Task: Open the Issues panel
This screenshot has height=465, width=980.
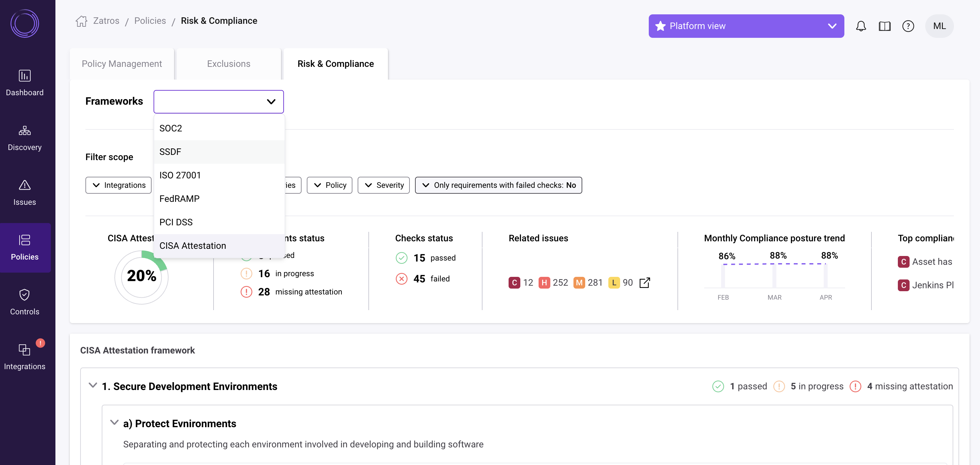Action: click(24, 192)
